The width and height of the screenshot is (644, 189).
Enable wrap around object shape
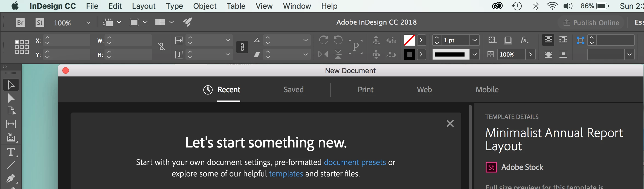pyautogui.click(x=548, y=54)
